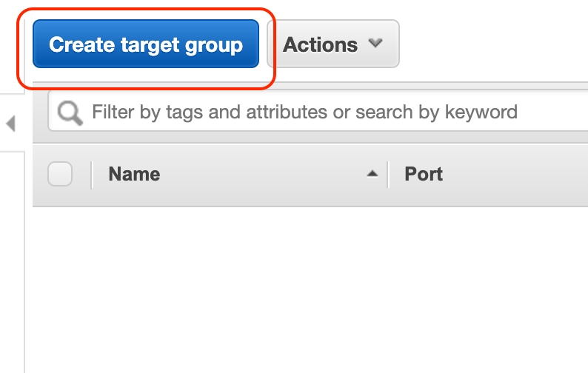Click the word 'Name' in table header

coord(134,175)
